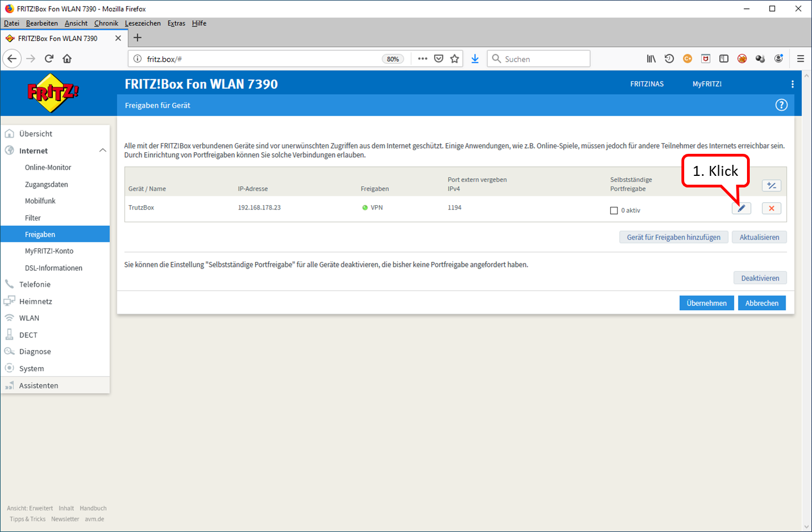Toggle the Firefox sidebar view
812x532 pixels.
724,58
